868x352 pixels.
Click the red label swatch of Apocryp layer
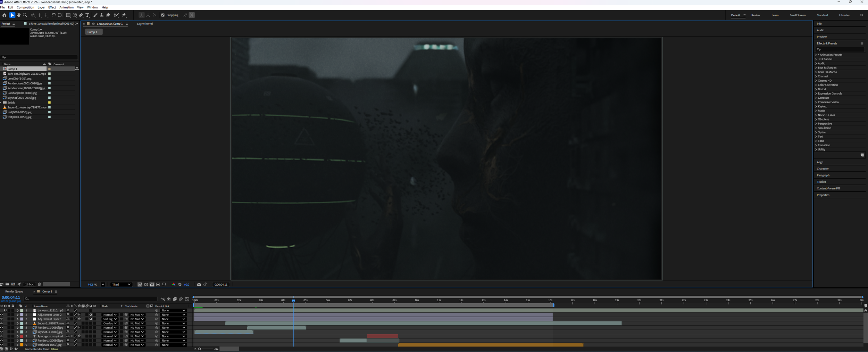coord(22,336)
